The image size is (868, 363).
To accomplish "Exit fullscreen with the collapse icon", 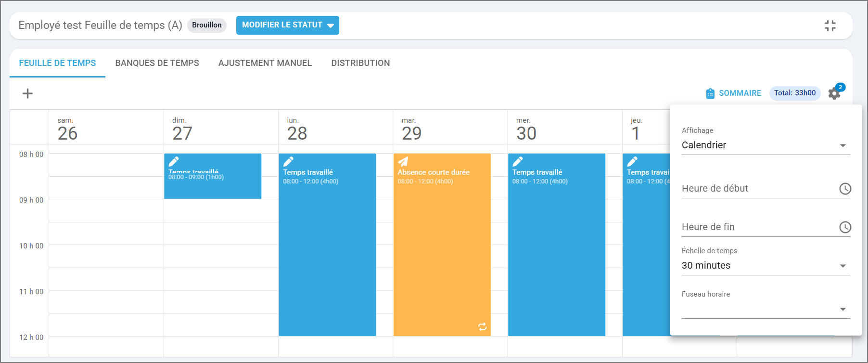I will [x=830, y=26].
